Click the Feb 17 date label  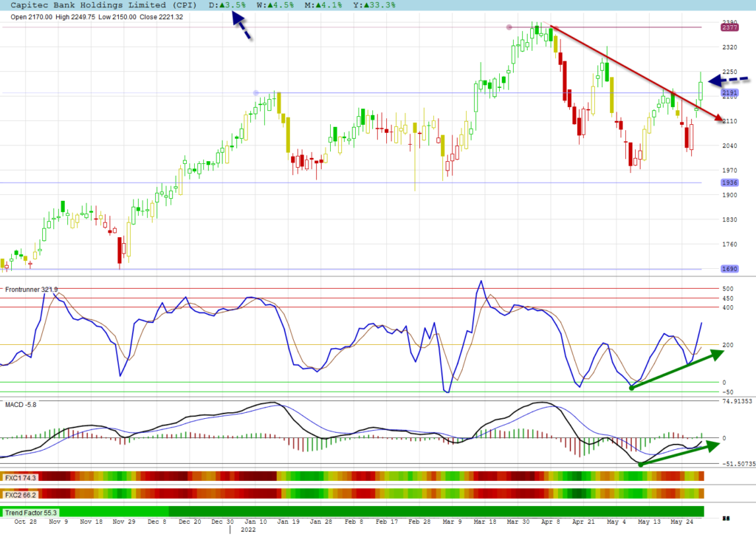point(387,522)
